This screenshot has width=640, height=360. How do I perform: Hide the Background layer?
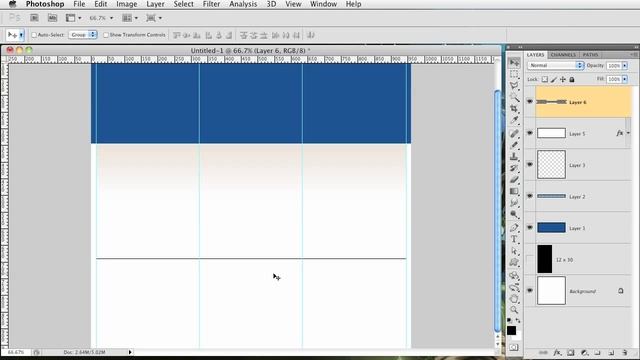pyautogui.click(x=530, y=291)
